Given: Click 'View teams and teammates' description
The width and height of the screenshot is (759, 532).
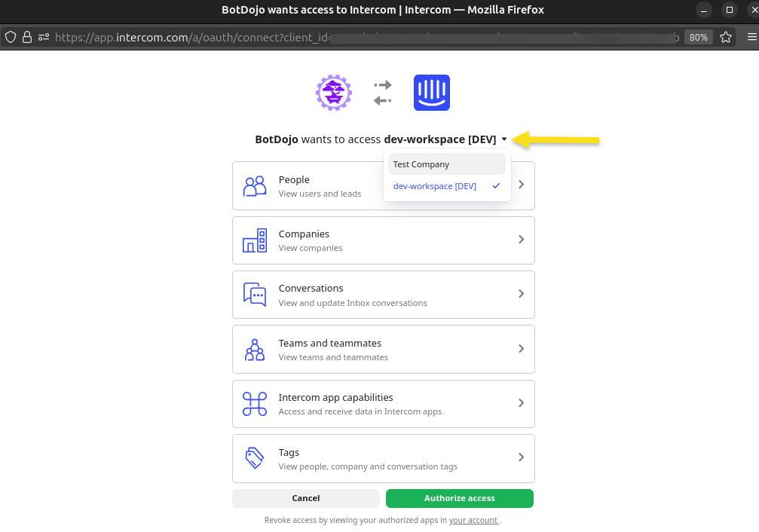Looking at the screenshot, I should pyautogui.click(x=333, y=357).
